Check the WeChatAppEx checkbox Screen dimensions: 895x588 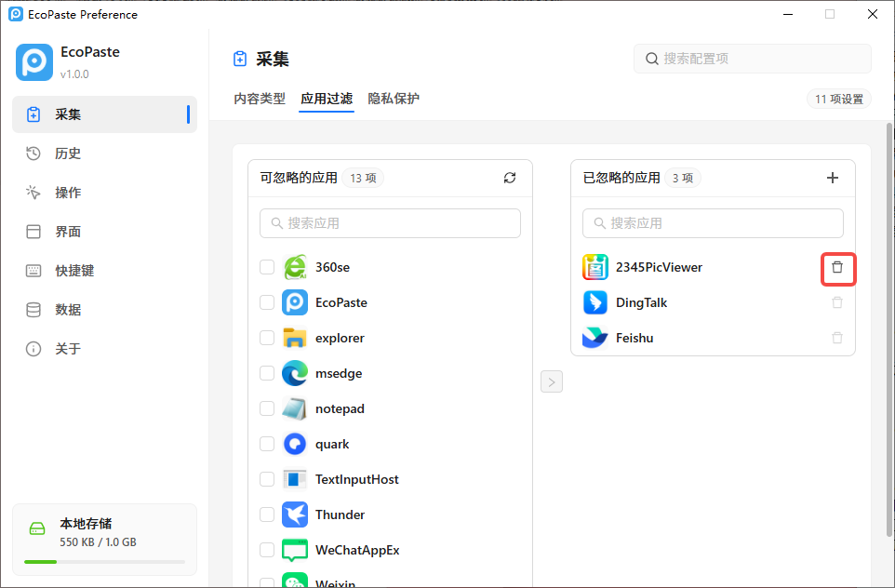pos(267,551)
